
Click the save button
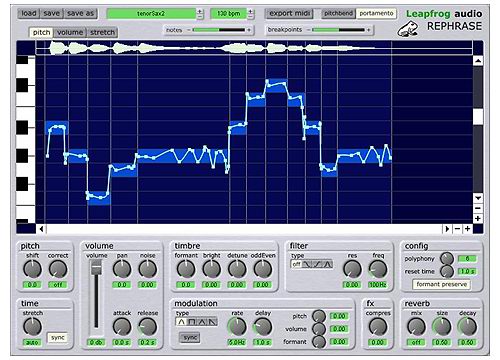pos(52,13)
